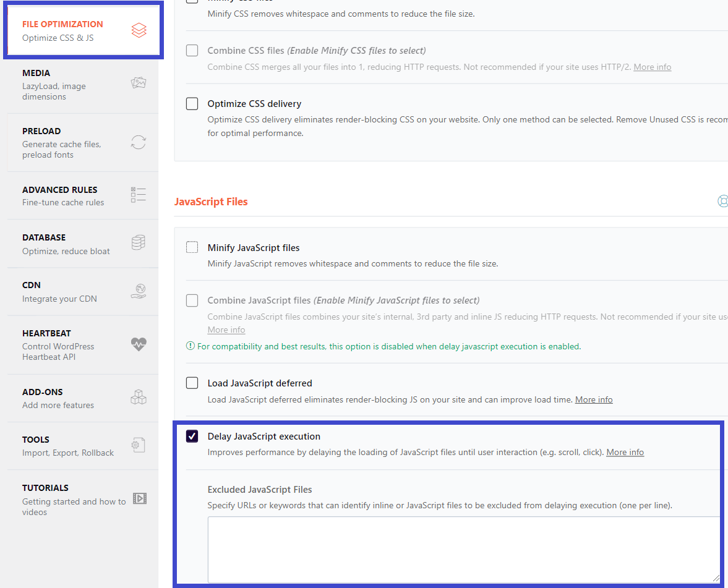Select the Database stack icon
The height and width of the screenshot is (588, 728).
137,242
